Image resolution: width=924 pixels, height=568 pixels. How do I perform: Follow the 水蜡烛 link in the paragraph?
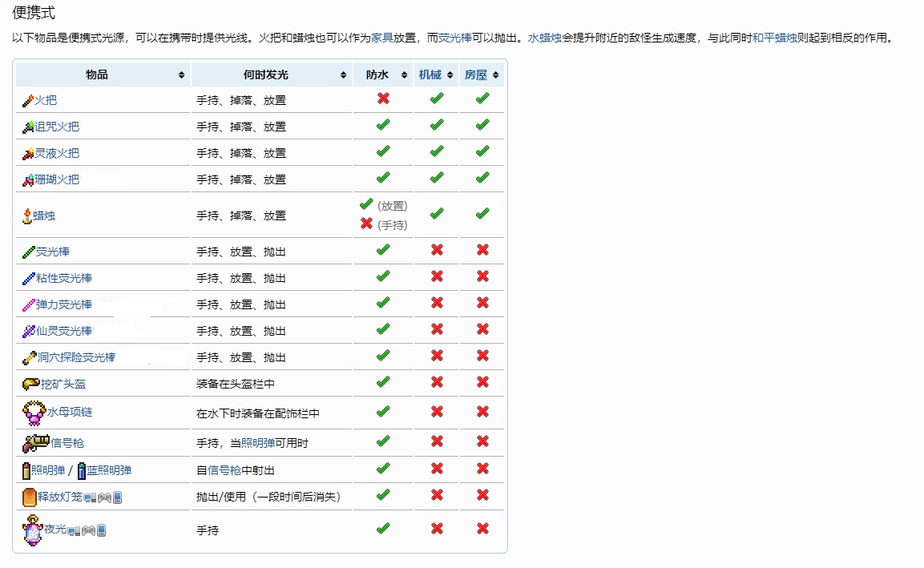click(x=544, y=38)
